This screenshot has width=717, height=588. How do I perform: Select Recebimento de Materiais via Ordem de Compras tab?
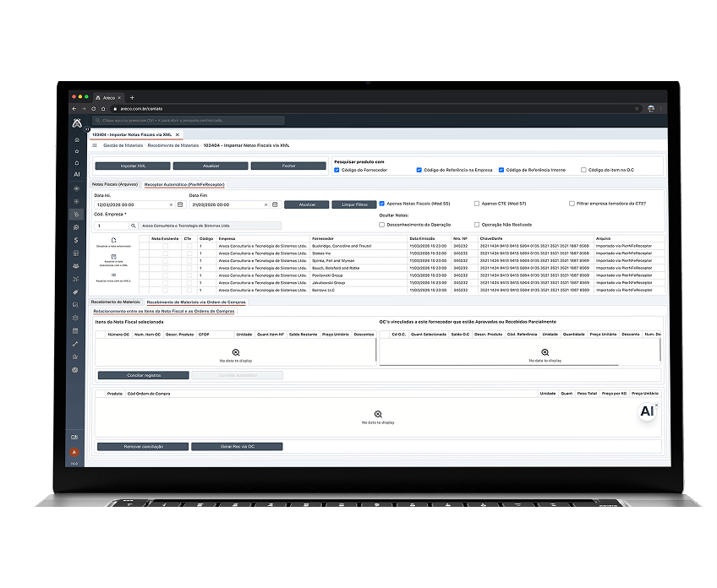(196, 302)
